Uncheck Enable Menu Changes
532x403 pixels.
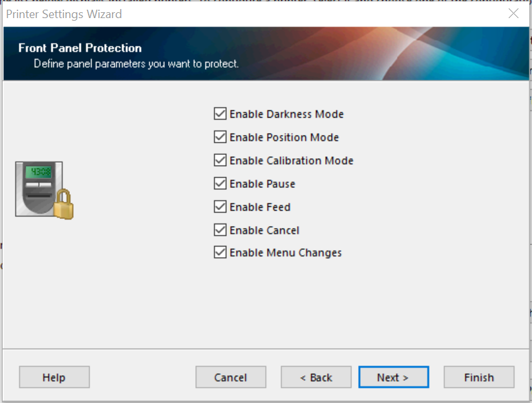point(220,253)
